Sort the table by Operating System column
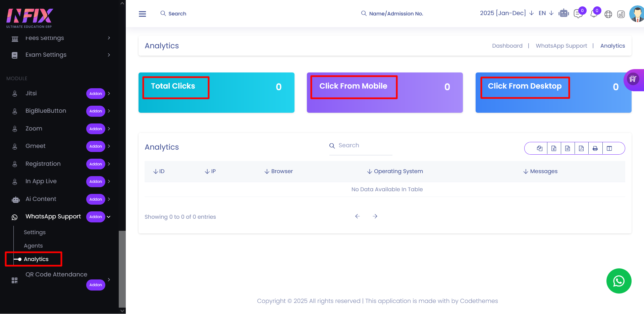644x314 pixels. tap(395, 171)
